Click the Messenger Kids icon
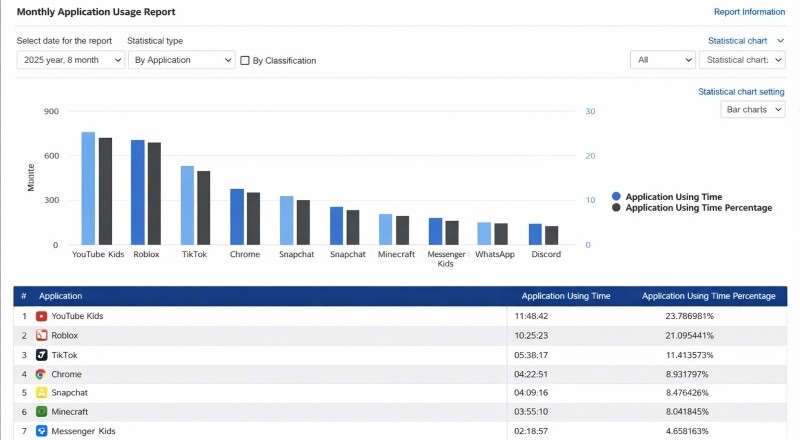Viewport: 800px width, 440px height. (41, 431)
